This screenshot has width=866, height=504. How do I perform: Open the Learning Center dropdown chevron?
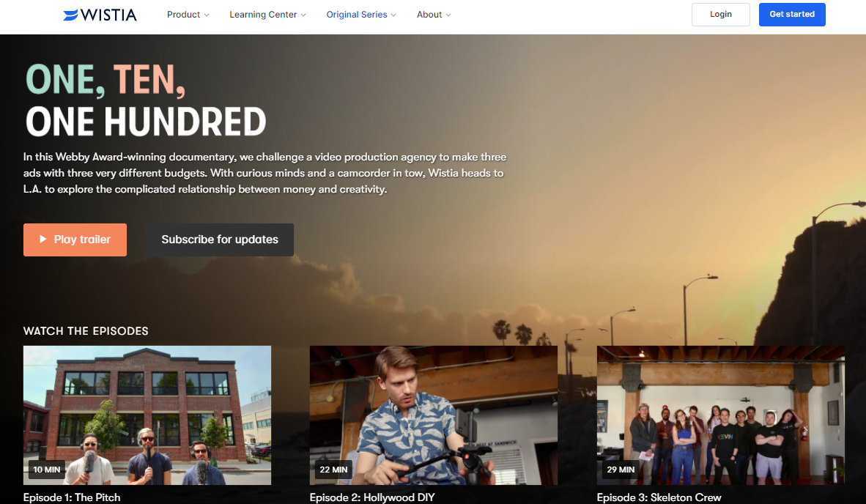click(x=303, y=15)
